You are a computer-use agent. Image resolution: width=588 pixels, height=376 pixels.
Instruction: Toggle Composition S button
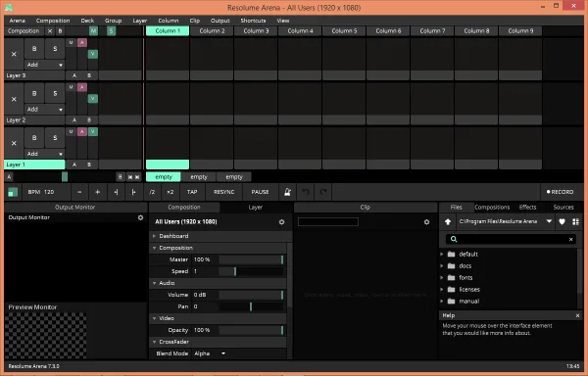[111, 31]
